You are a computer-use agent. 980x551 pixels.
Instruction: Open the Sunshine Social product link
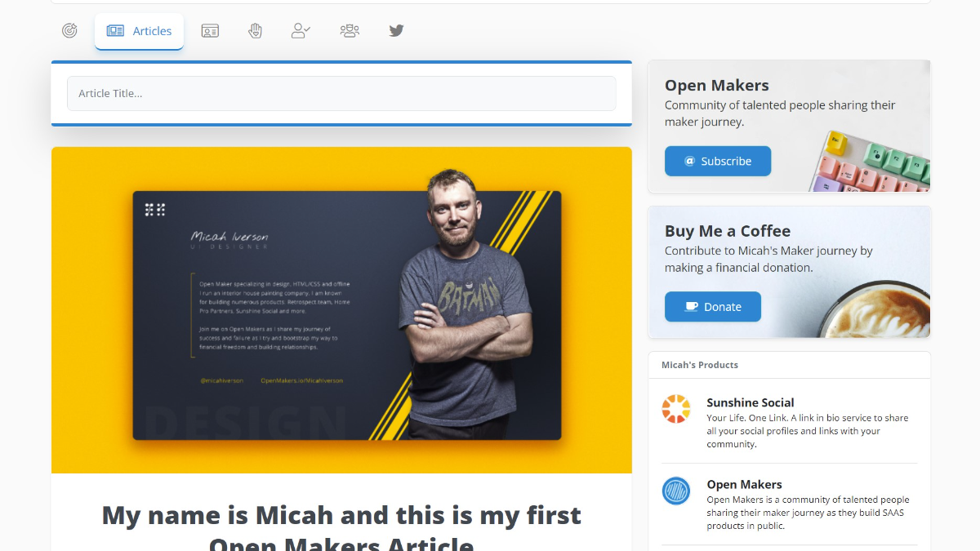[x=751, y=402]
